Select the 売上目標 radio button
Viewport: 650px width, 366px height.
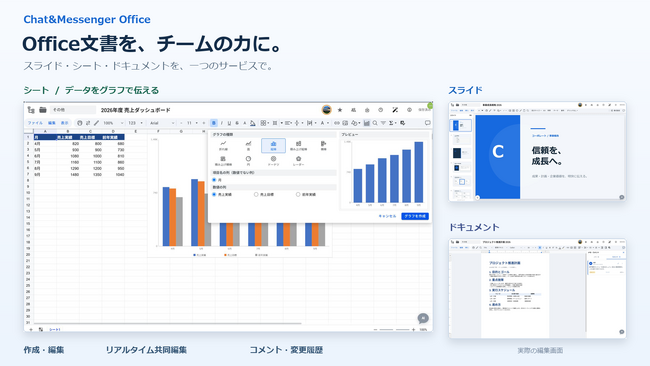coord(256,194)
